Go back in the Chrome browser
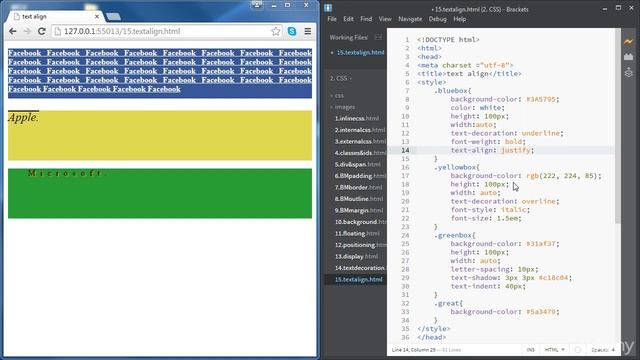Screen dimensions: 640x360 point(13,31)
